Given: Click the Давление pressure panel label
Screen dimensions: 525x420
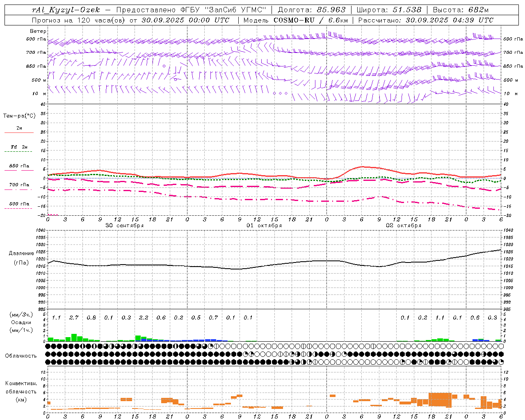Looking at the screenshot, I should (x=21, y=253).
